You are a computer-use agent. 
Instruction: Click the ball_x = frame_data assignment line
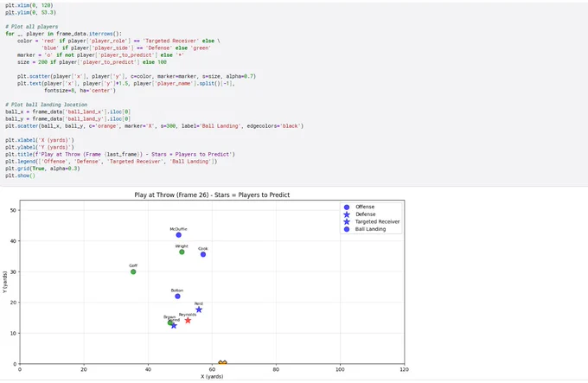tap(67, 112)
